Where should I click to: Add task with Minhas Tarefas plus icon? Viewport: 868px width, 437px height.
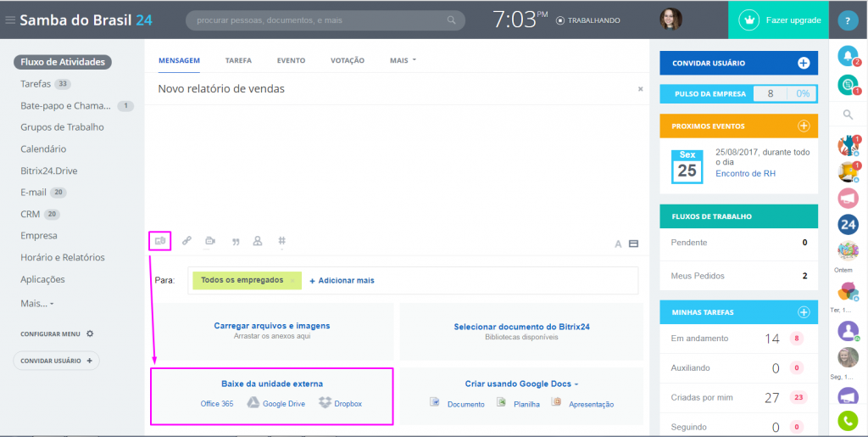pos(804,311)
